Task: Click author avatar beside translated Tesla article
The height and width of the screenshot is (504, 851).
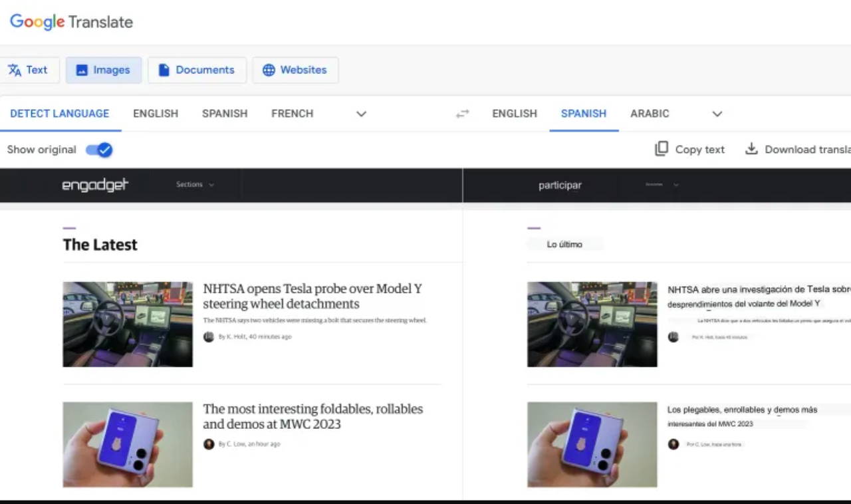Action: coord(673,337)
